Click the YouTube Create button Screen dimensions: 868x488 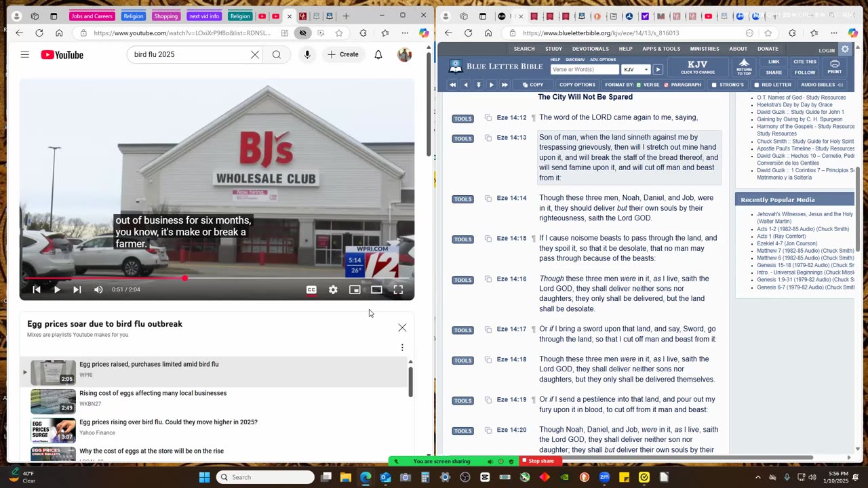pyautogui.click(x=343, y=54)
